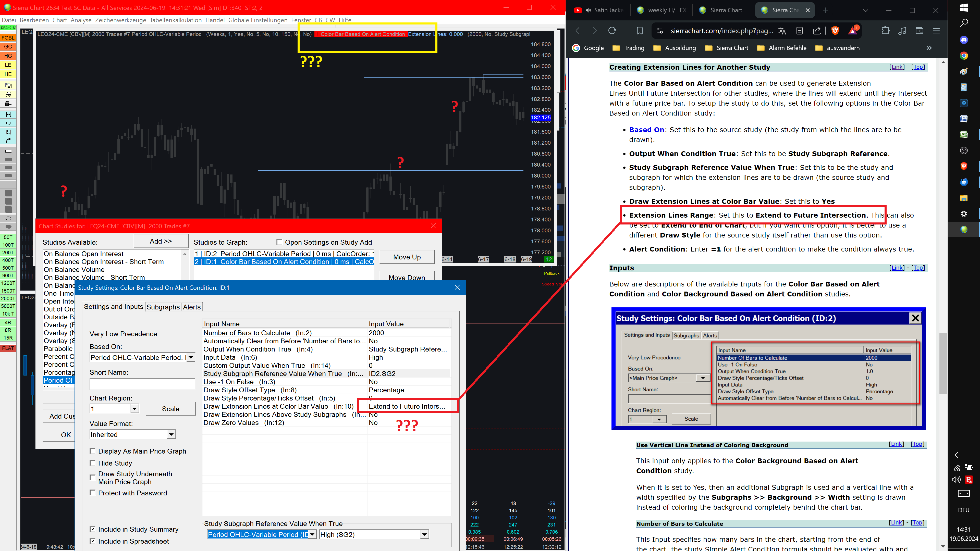Viewport: 980px width, 551px height.
Task: Open the High (SG2) subgraph dropdown
Action: (x=424, y=535)
